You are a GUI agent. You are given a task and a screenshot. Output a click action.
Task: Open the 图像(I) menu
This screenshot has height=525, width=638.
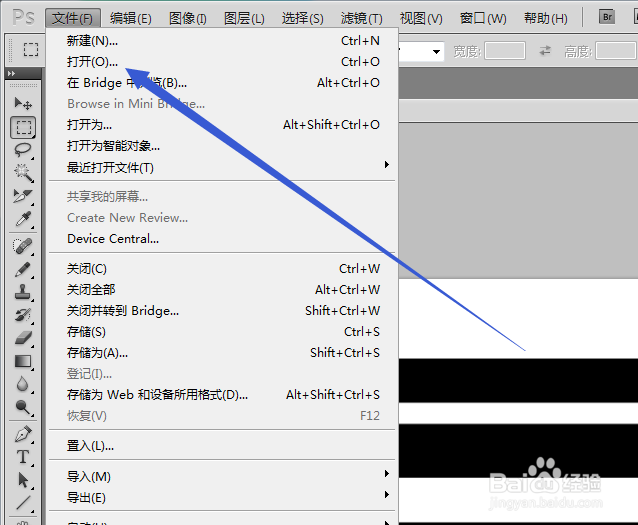188,18
